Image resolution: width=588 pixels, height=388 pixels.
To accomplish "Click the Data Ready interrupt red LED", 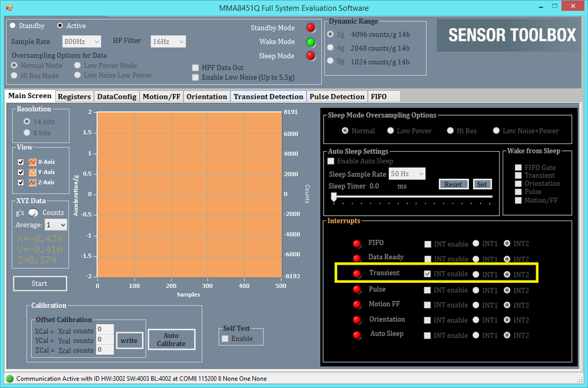I will 357,258.
